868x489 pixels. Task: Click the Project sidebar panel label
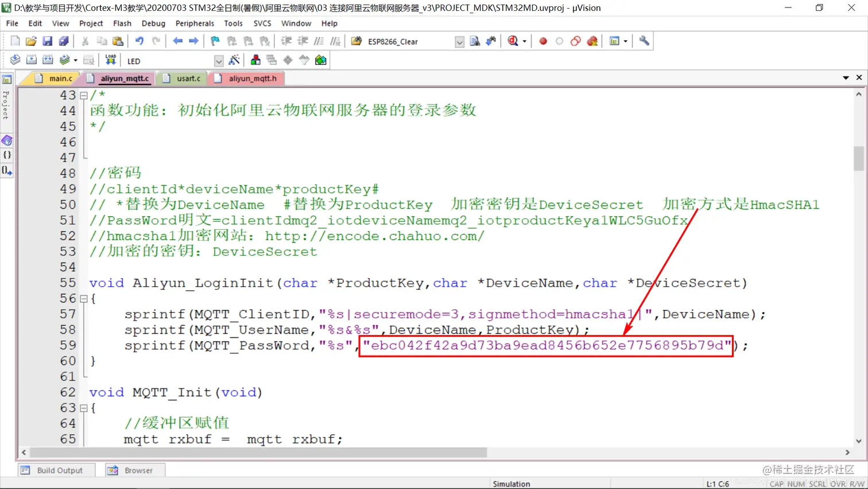click(6, 105)
